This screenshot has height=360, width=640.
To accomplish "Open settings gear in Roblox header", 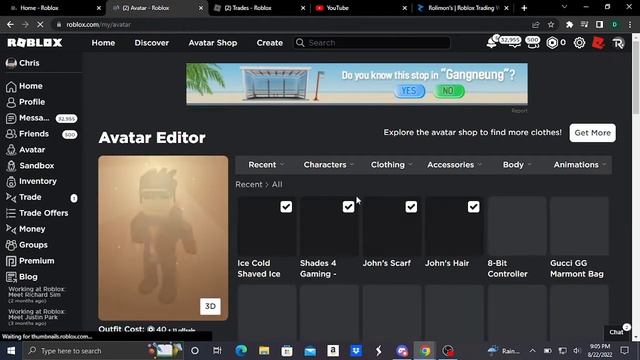I will [x=579, y=42].
